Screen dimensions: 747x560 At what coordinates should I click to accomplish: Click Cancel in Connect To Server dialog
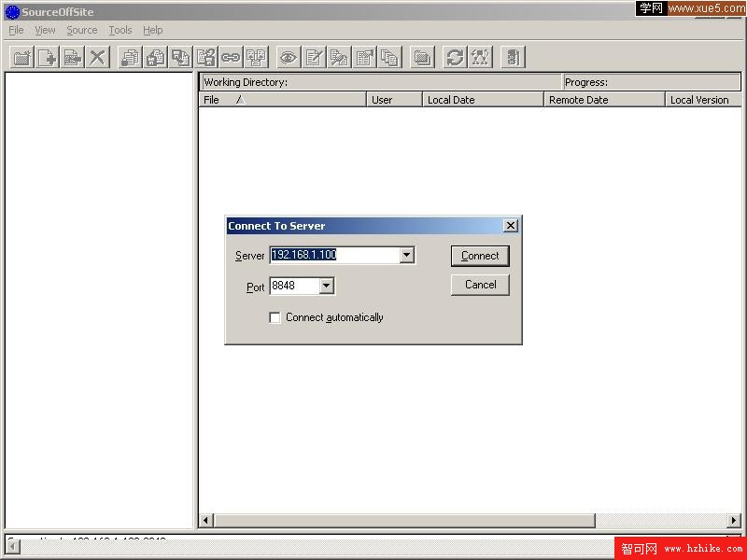pyautogui.click(x=480, y=285)
